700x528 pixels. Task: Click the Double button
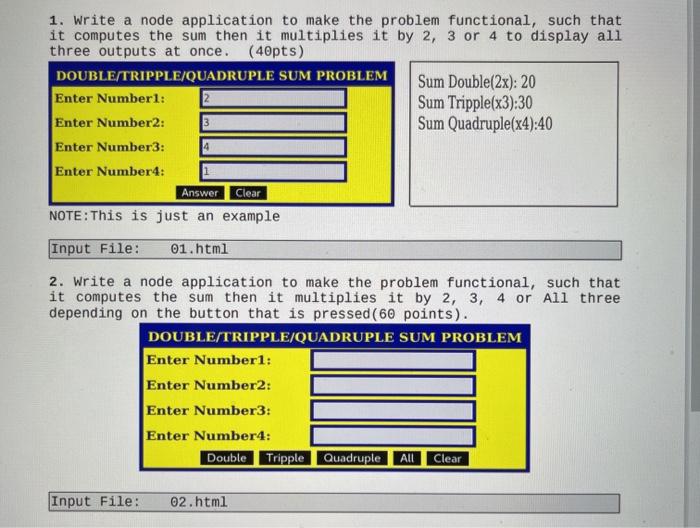pyautogui.click(x=227, y=458)
